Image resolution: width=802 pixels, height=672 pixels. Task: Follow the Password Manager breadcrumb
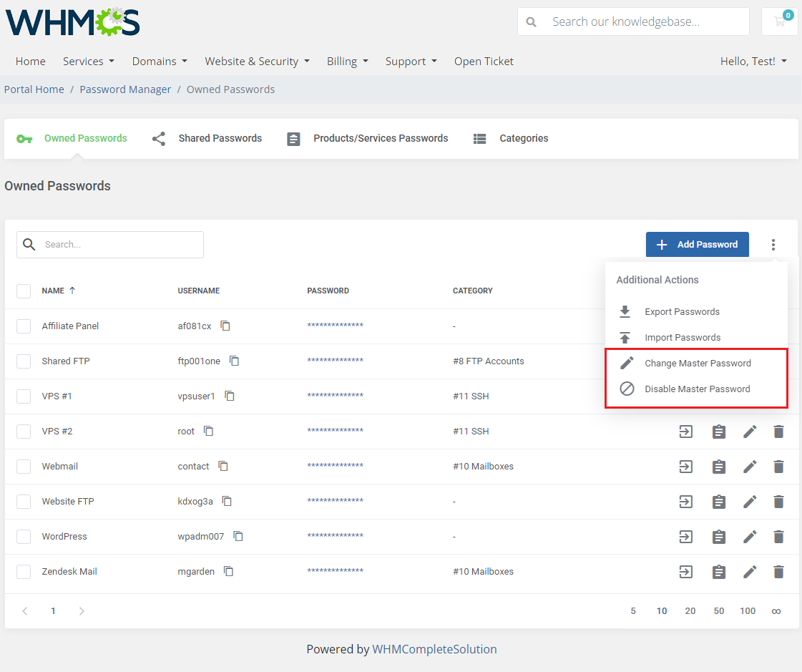click(x=125, y=89)
